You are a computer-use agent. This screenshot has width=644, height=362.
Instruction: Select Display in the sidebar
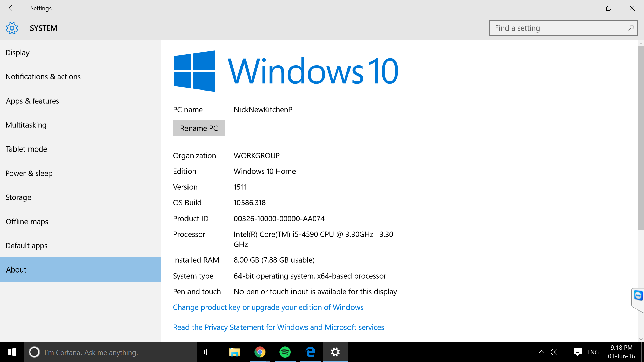17,53
